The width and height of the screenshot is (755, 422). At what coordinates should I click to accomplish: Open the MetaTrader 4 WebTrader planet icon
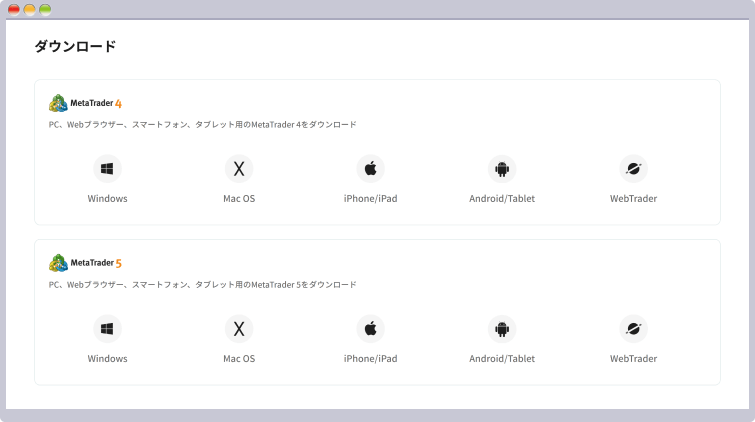pyautogui.click(x=633, y=168)
